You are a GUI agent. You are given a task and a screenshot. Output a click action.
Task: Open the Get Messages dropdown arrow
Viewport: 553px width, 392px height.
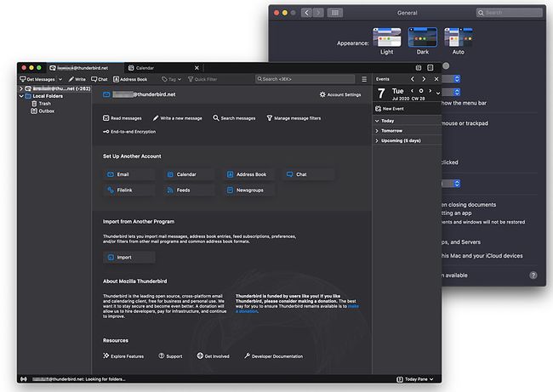[60, 79]
